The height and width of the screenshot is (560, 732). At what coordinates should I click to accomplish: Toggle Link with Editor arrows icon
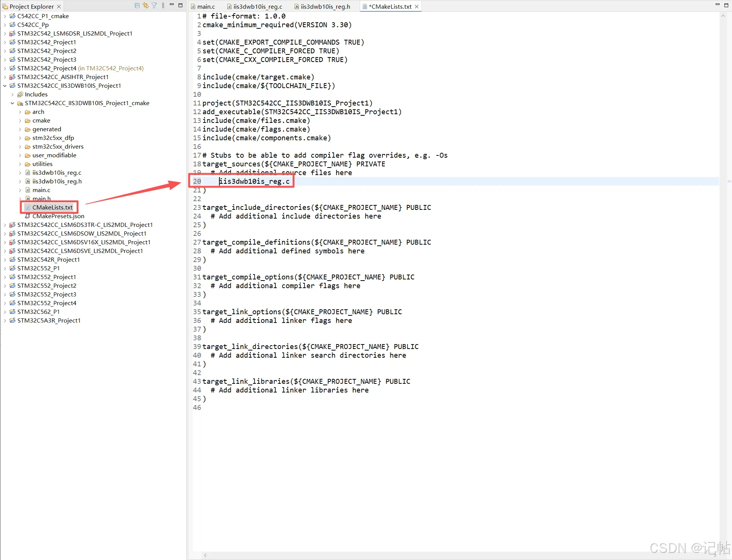coord(146,6)
